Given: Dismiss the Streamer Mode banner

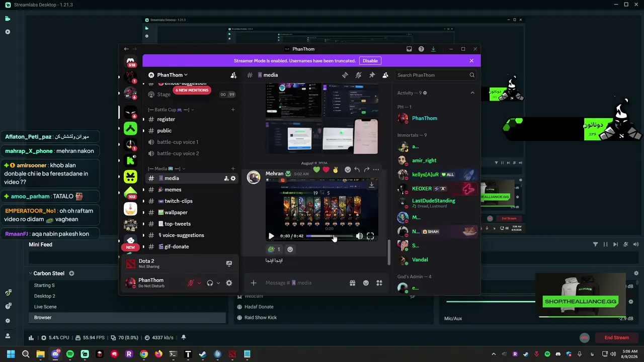Looking at the screenshot, I should coord(471,61).
